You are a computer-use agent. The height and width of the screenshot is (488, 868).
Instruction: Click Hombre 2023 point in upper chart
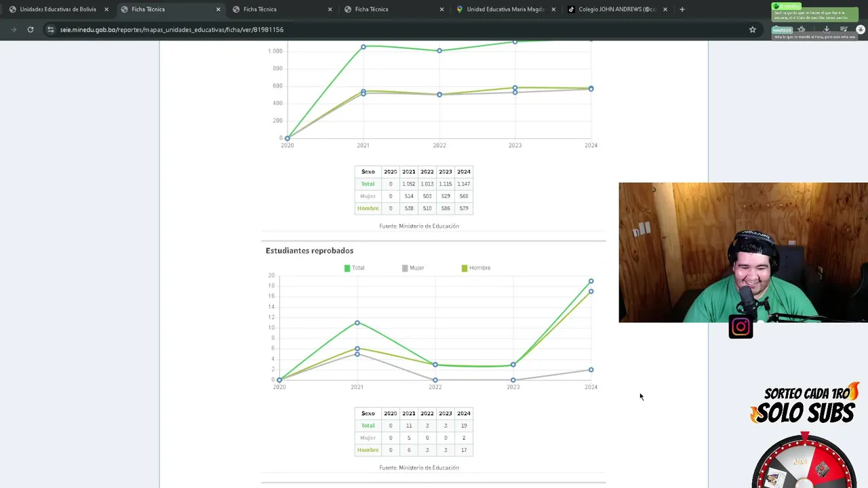pos(515,87)
